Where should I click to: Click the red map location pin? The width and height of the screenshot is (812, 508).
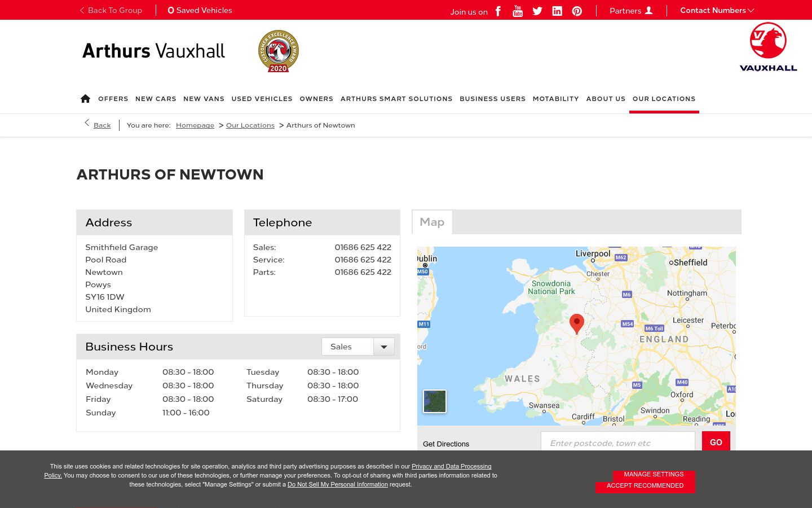(x=576, y=324)
